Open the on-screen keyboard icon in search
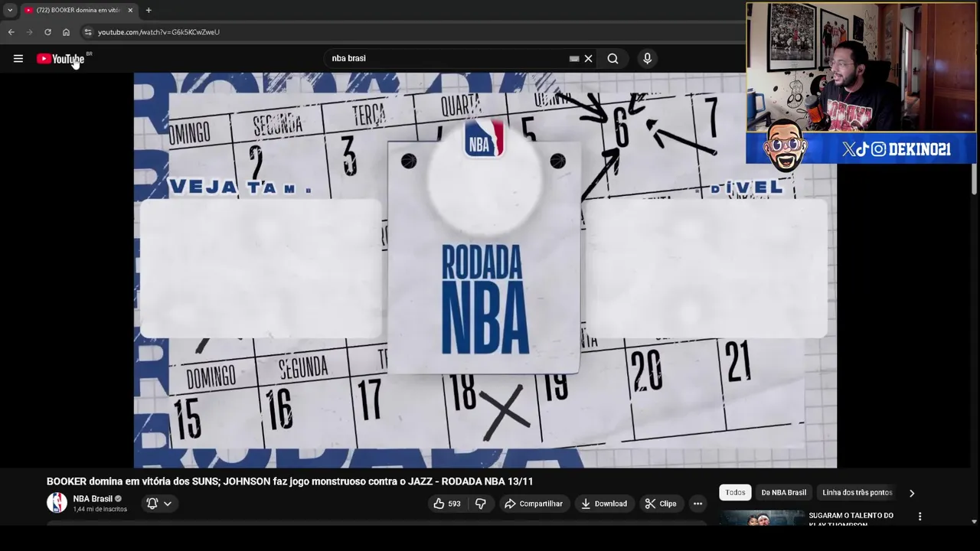 tap(574, 58)
